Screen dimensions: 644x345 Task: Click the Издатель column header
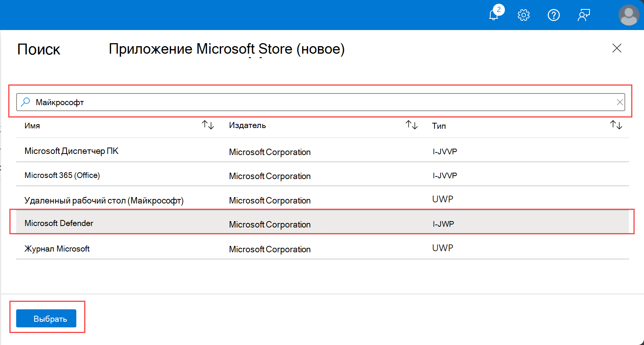coord(247,125)
